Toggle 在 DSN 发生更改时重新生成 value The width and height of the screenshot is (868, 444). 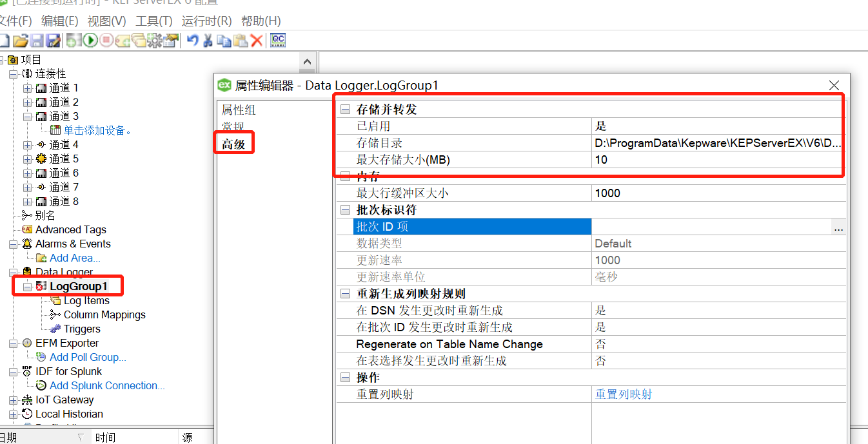pyautogui.click(x=718, y=311)
